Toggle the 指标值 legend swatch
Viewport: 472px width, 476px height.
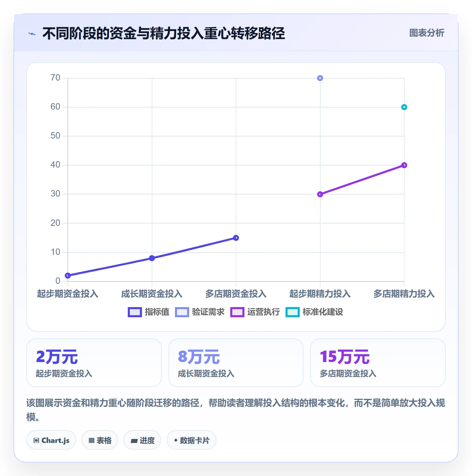[135, 312]
